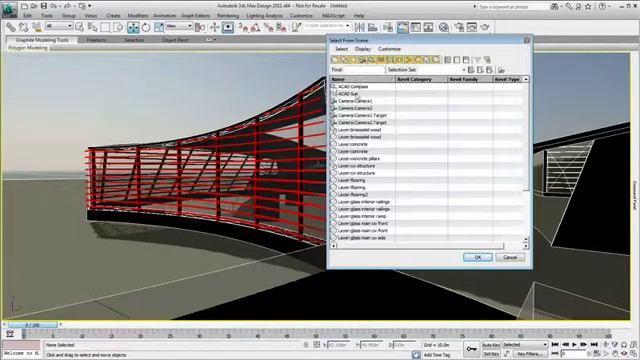Click the Mirror tool icon

point(359,27)
